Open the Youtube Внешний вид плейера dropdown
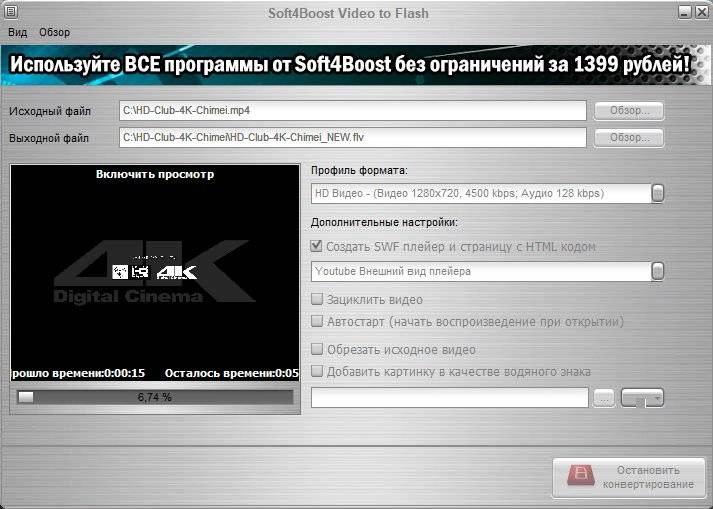Image resolution: width=713 pixels, height=509 pixels. (487, 272)
